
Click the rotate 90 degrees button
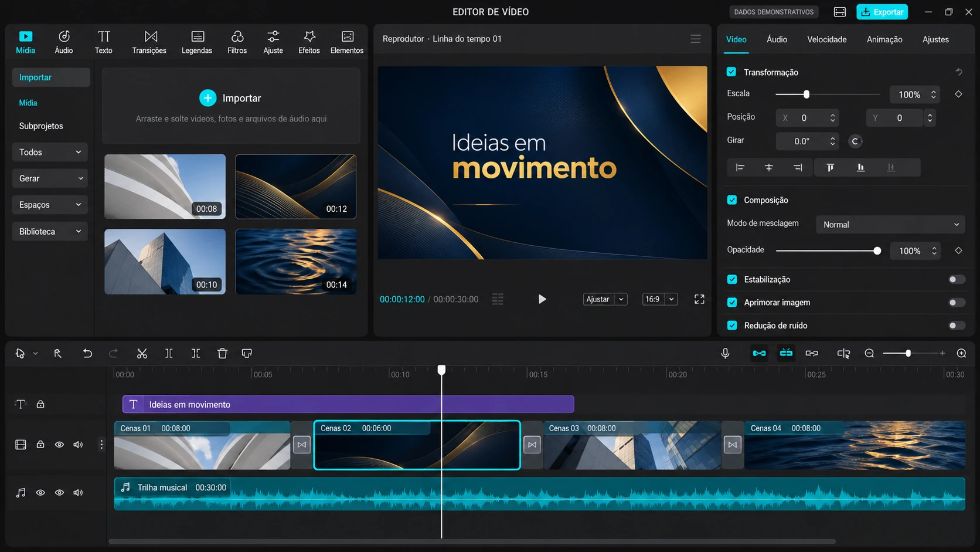point(855,141)
